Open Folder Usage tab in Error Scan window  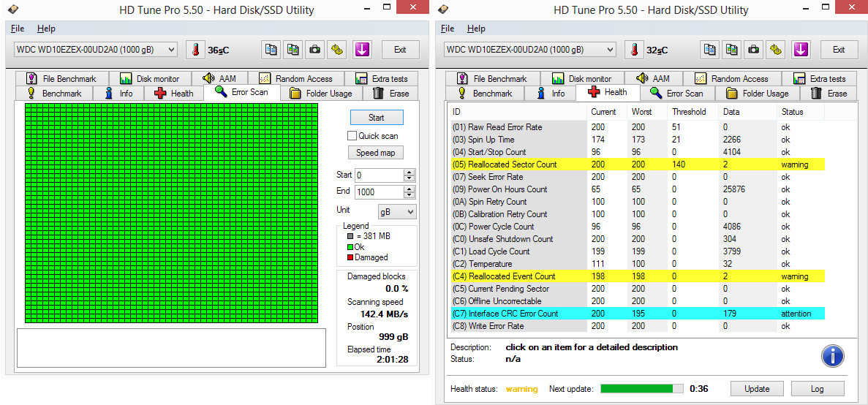(x=321, y=94)
